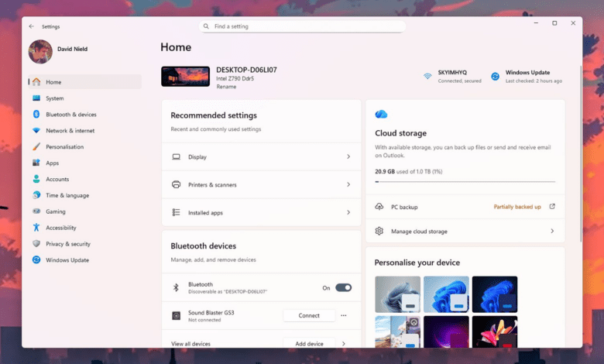This screenshot has width=604, height=364.
Task: Click the Manage cloud storage gear icon
Action: tap(379, 231)
